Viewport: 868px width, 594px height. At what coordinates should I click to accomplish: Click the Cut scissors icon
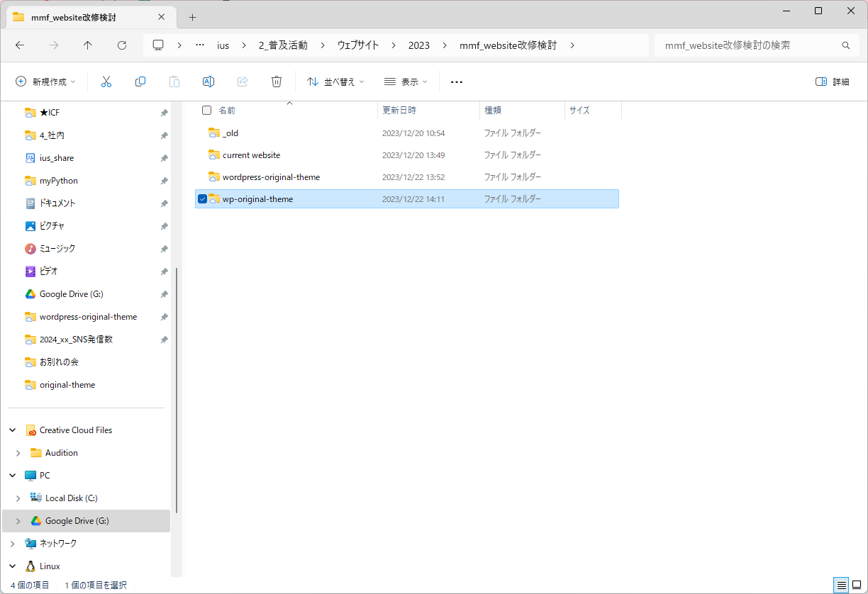[x=106, y=82]
